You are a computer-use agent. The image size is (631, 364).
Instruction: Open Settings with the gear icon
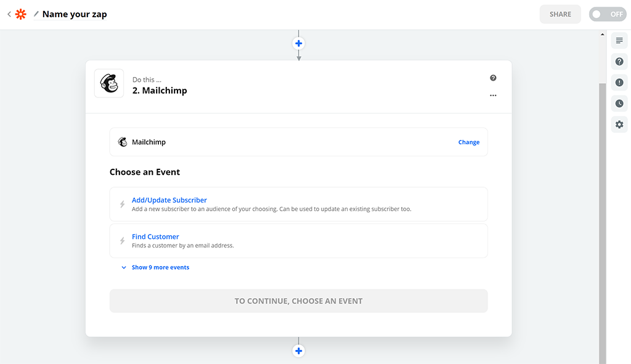(x=619, y=124)
